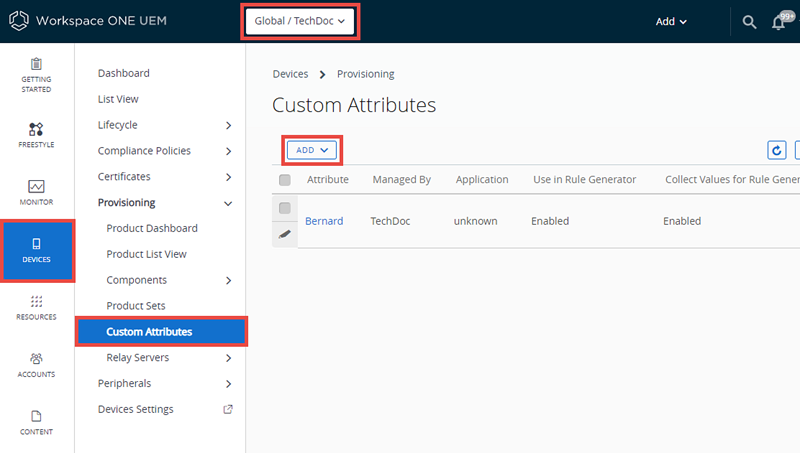The height and width of the screenshot is (453, 800).
Task: Open Devices Settings menu item
Action: pyautogui.click(x=135, y=409)
